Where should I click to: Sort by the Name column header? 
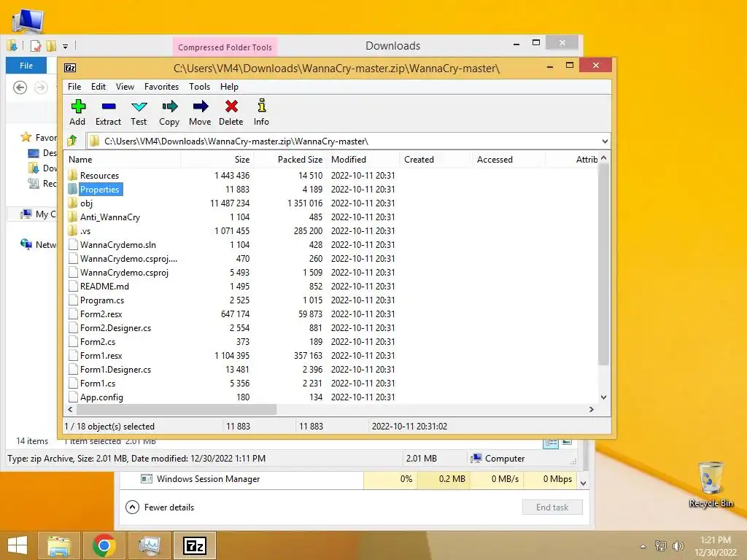pos(123,160)
